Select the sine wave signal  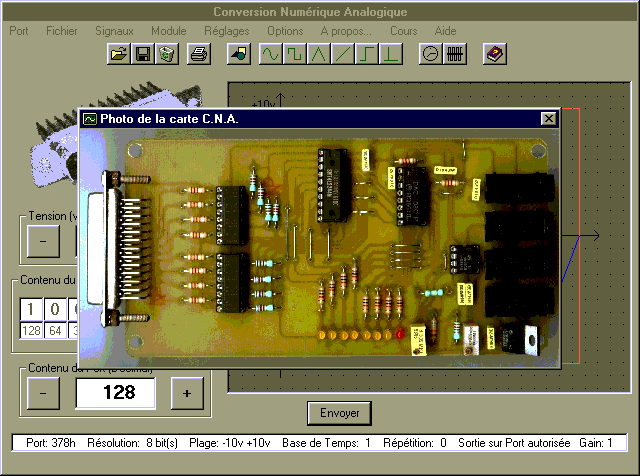pos(271,54)
